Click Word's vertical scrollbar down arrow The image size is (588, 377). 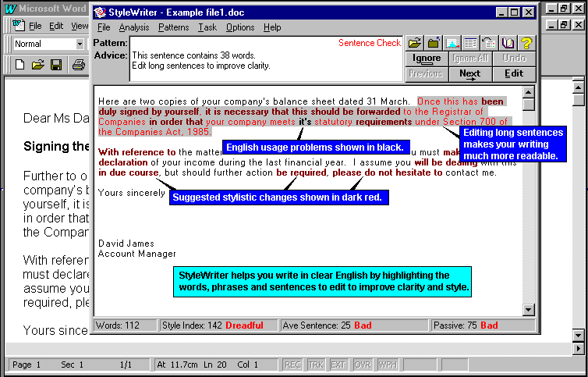(578, 335)
